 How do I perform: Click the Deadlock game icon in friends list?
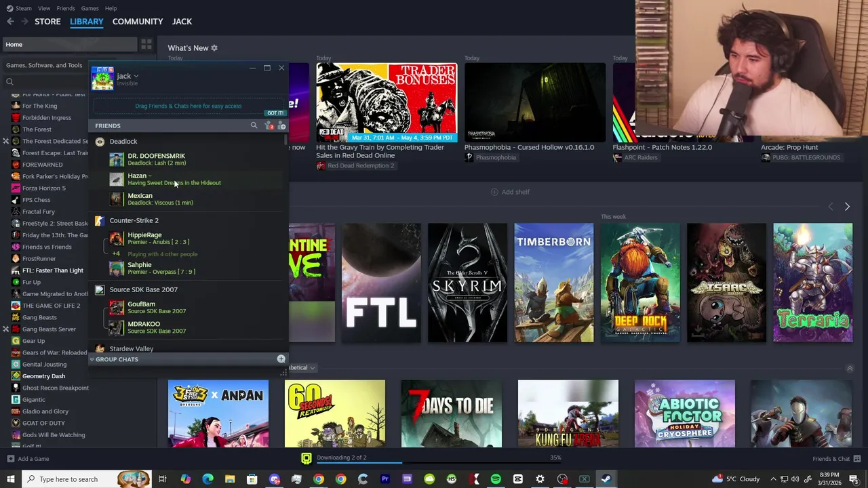[x=100, y=142]
